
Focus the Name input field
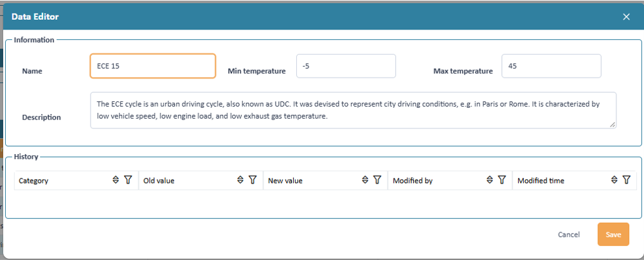(x=153, y=66)
